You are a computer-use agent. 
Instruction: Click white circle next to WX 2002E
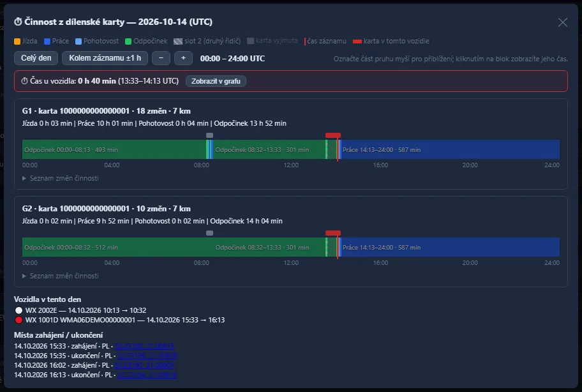[19, 310]
